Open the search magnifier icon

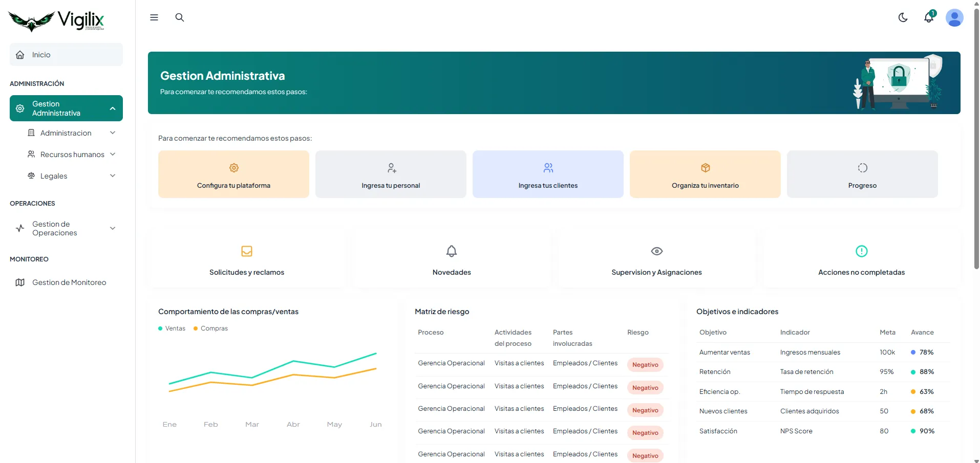point(180,17)
